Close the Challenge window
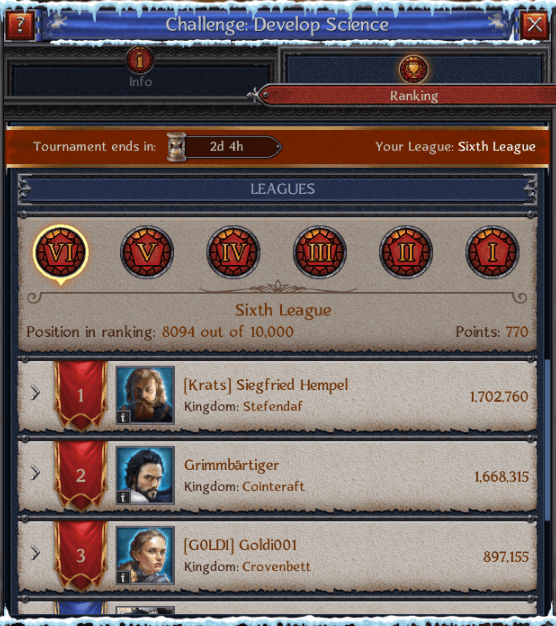Screen dimensions: 556x626 pyautogui.click(x=535, y=25)
